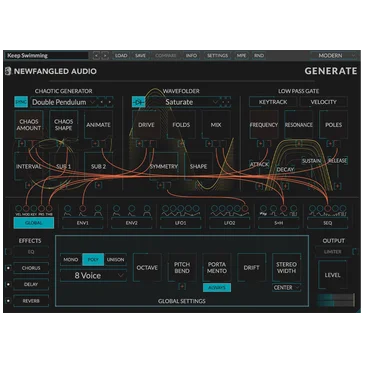Click the plus under Frequency
The width and height of the screenshot is (365, 365).
[260, 144]
